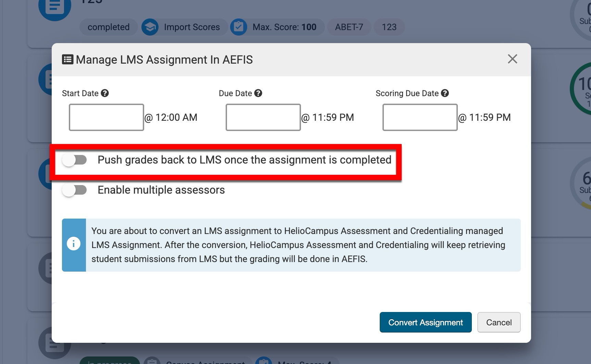Viewport: 591px width, 364px height.
Task: Select the ABET-7 tag
Action: tap(349, 27)
